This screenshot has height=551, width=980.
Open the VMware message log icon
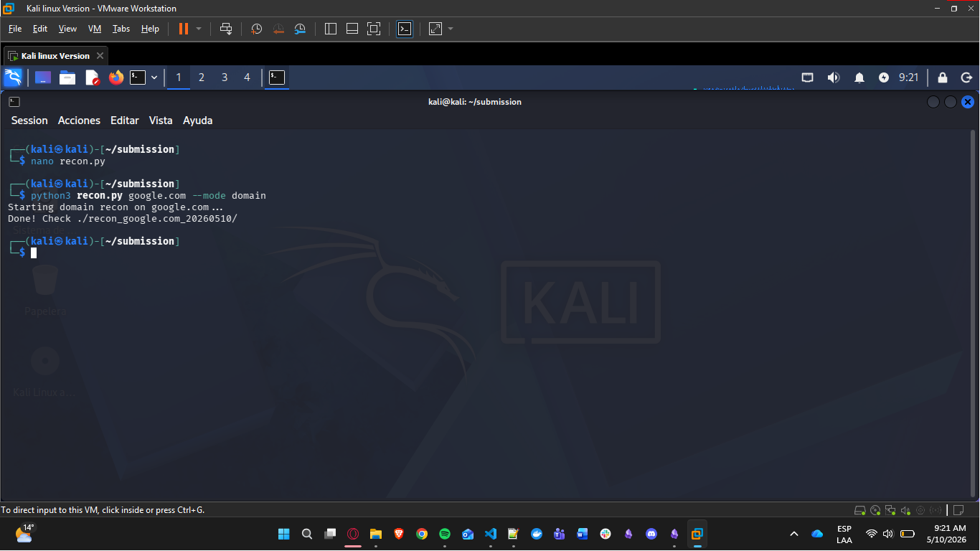958,510
